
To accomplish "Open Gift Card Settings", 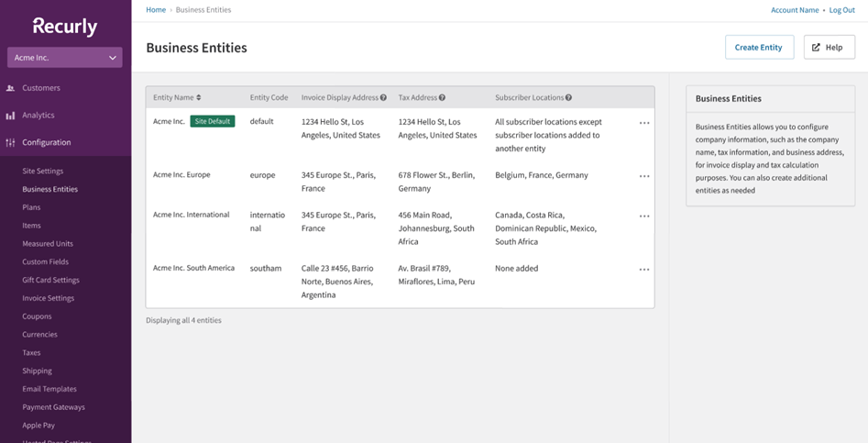I will point(51,280).
